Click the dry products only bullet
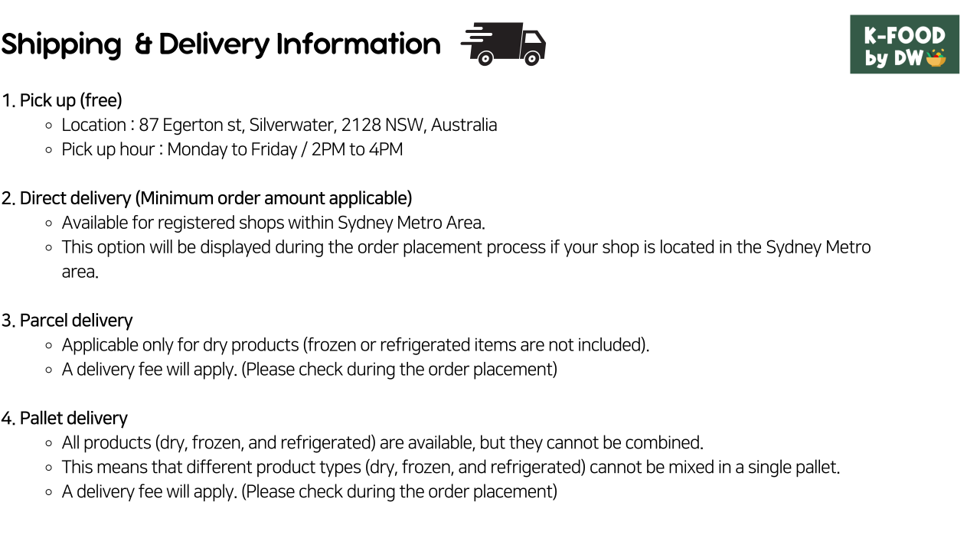 coord(355,345)
